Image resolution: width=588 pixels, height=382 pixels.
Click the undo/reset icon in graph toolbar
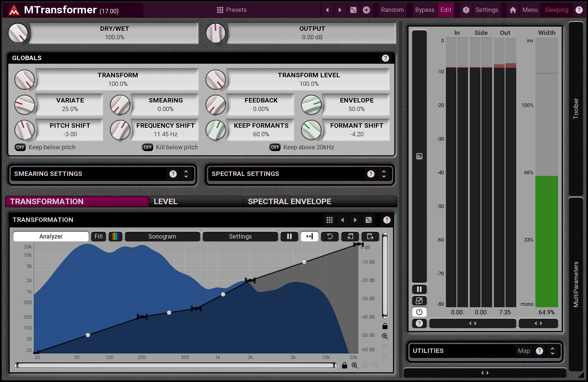[330, 236]
